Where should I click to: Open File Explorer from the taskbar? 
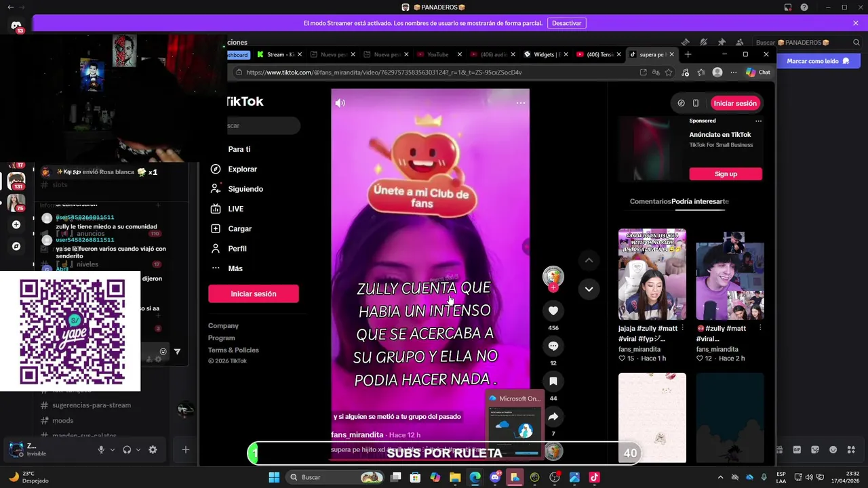pyautogui.click(x=455, y=477)
